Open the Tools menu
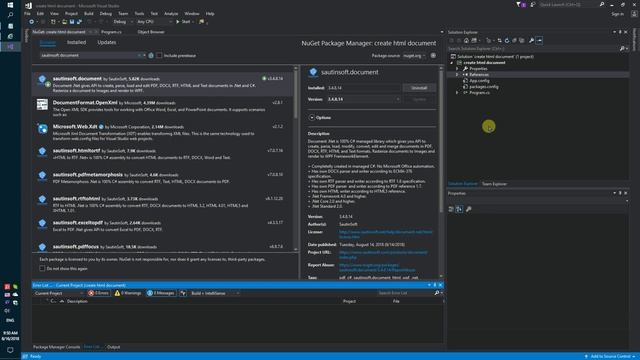 tap(139, 13)
